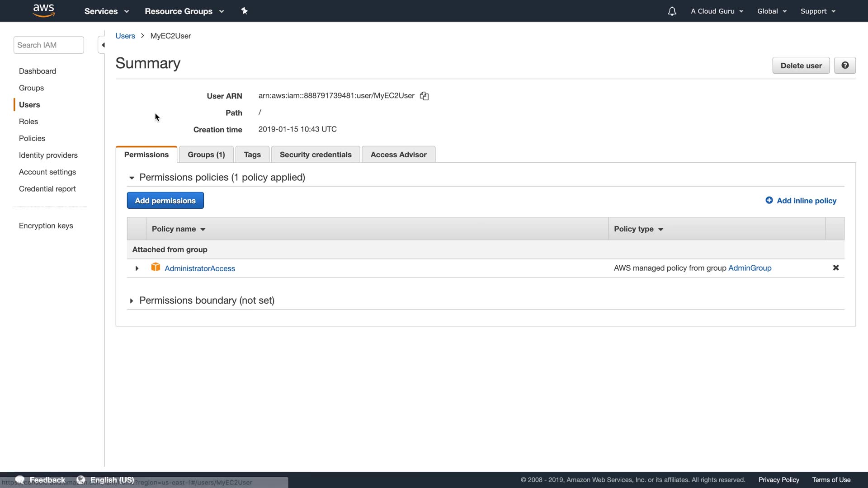The height and width of the screenshot is (488, 868).
Task: Click the Search IAM input field
Action: (48, 45)
